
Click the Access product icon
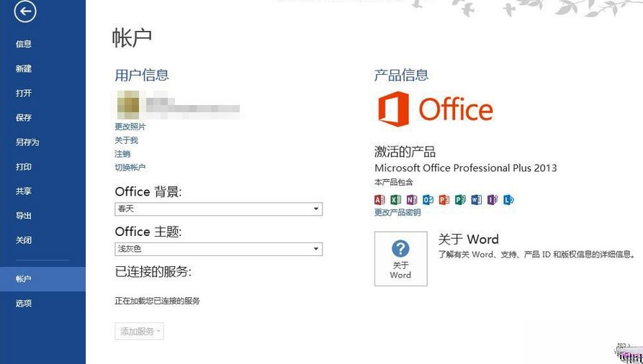point(379,200)
